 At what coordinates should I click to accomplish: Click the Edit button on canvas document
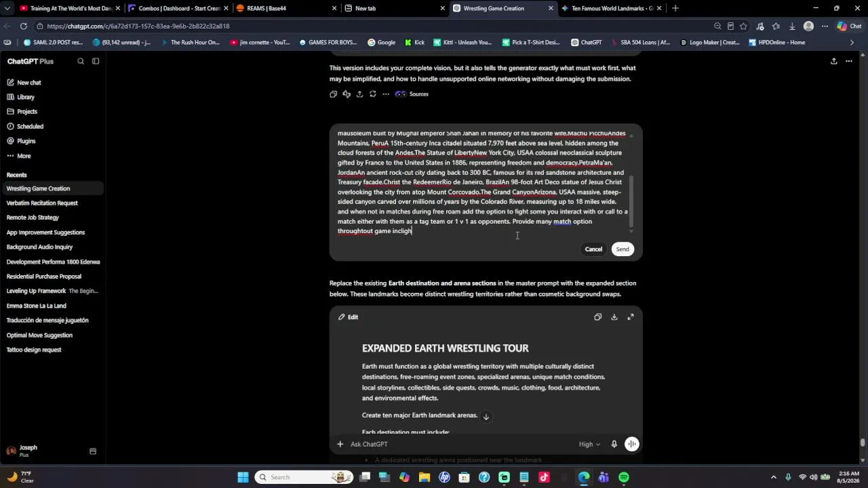[x=349, y=317]
